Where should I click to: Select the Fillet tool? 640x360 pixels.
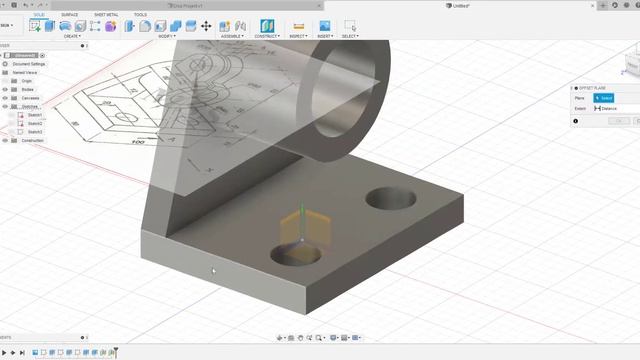coord(145,26)
